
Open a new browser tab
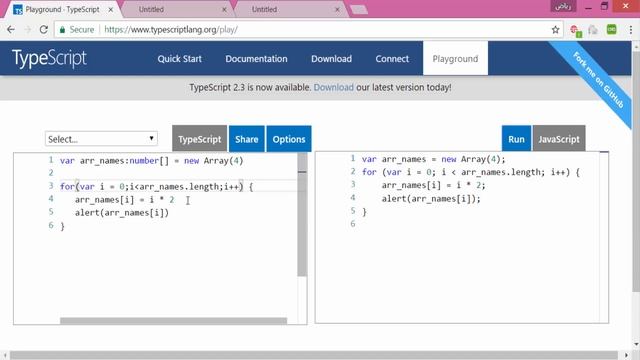(x=359, y=9)
